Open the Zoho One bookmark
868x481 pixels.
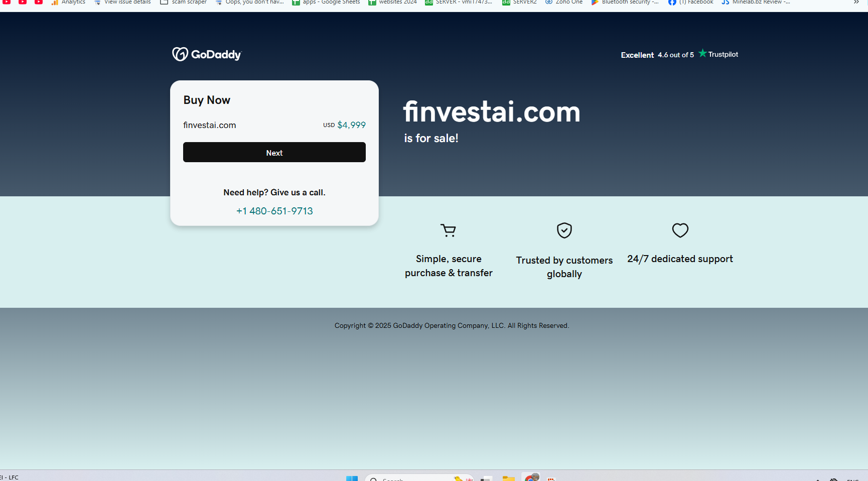[564, 3]
